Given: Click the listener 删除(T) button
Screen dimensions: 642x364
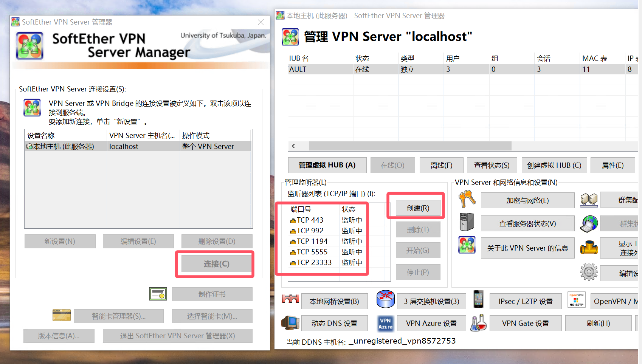Looking at the screenshot, I should [418, 229].
